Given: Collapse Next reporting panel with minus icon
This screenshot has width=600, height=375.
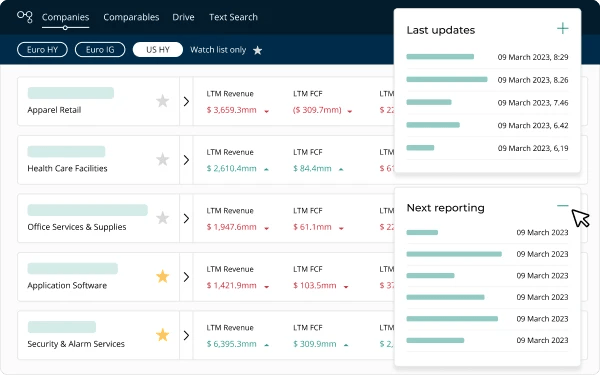Looking at the screenshot, I should [x=562, y=206].
